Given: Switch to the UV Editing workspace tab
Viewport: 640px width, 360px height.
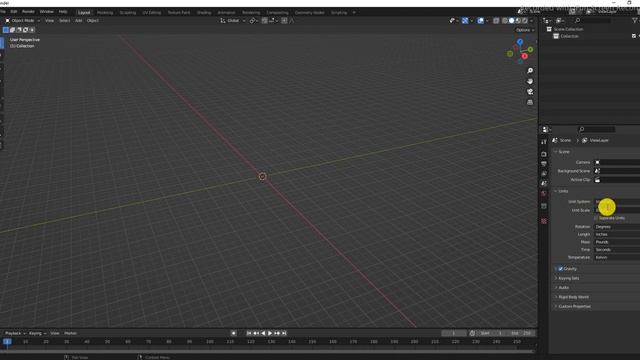Looking at the screenshot, I should [151, 13].
